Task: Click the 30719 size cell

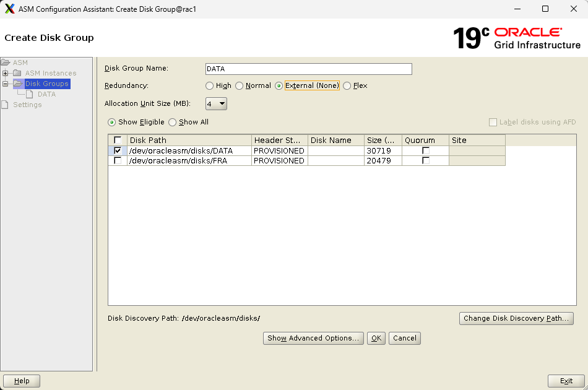Action: (383, 151)
